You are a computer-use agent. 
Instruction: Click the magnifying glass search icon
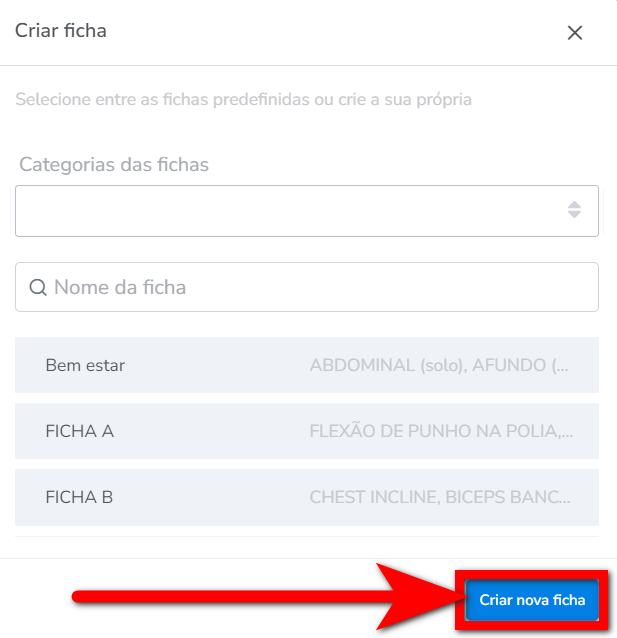[x=38, y=287]
